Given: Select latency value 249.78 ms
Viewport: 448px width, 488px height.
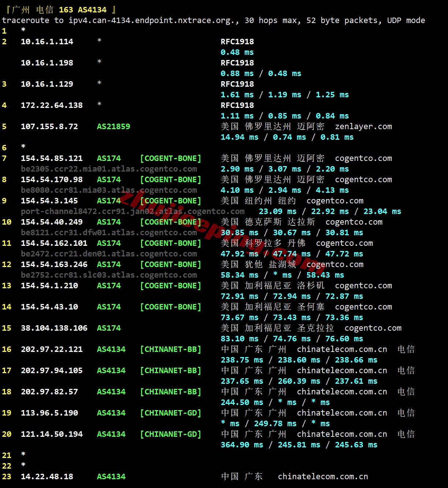Looking at the screenshot, I should pyautogui.click(x=275, y=424).
